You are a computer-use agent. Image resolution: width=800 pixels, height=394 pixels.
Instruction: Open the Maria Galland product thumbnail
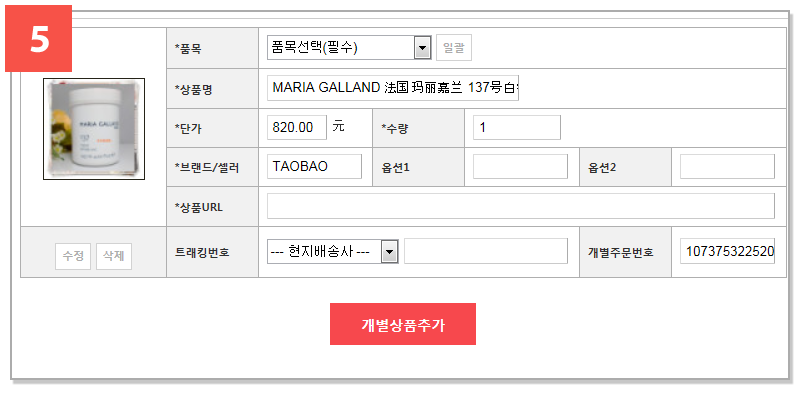(94, 129)
